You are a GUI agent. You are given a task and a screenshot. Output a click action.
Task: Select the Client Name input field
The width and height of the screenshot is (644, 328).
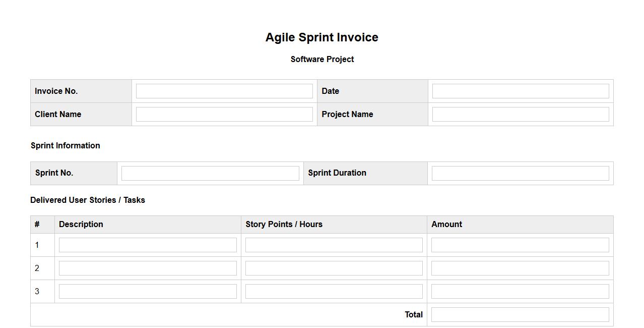[x=224, y=115]
